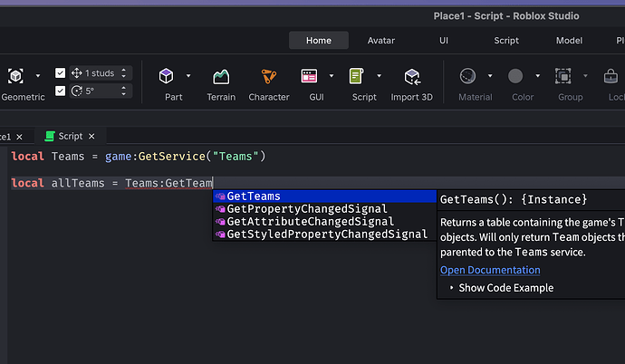Expand Show Code Example section
Viewport: 625px width, 364px height.
[x=502, y=288]
